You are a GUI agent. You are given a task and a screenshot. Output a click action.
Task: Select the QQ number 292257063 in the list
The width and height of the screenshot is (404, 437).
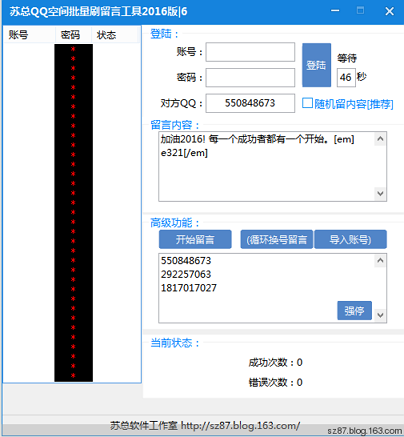186,274
